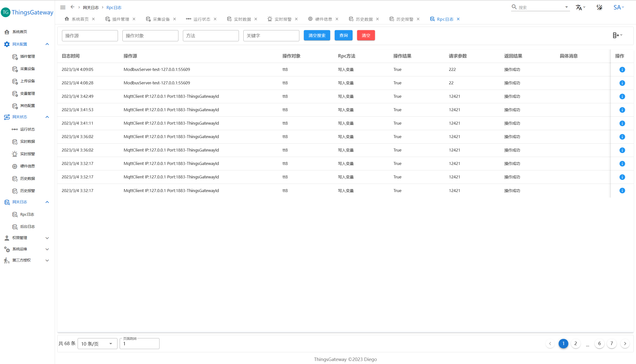The height and width of the screenshot is (364, 636).
Task: Open the column display settings icon
Action: click(617, 35)
